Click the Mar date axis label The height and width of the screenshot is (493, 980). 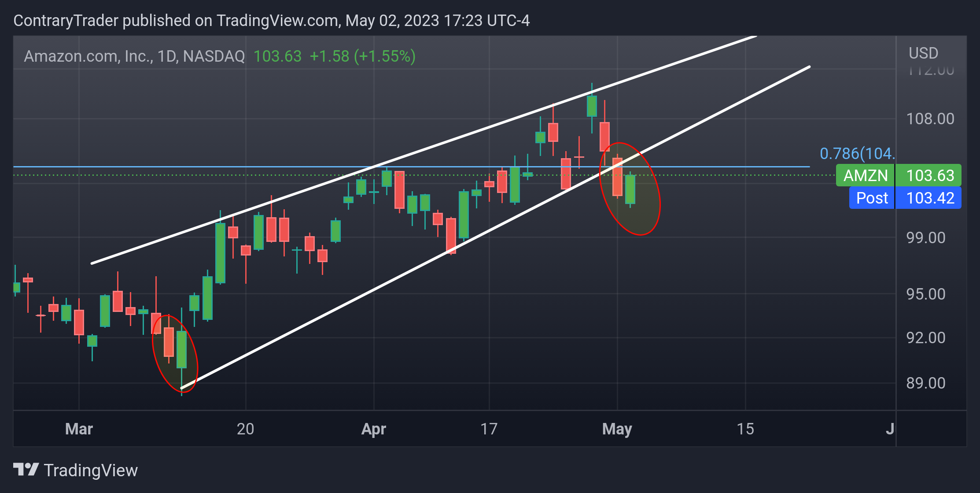[79, 429]
